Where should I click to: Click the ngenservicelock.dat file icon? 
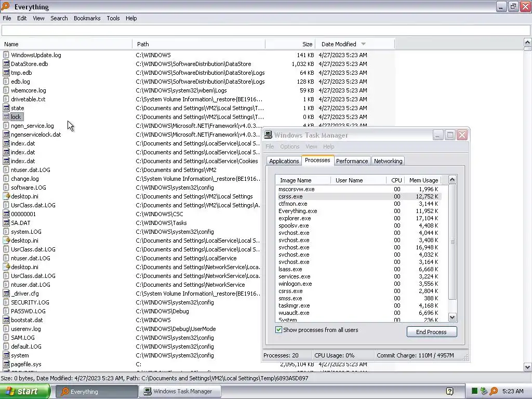(x=6, y=135)
